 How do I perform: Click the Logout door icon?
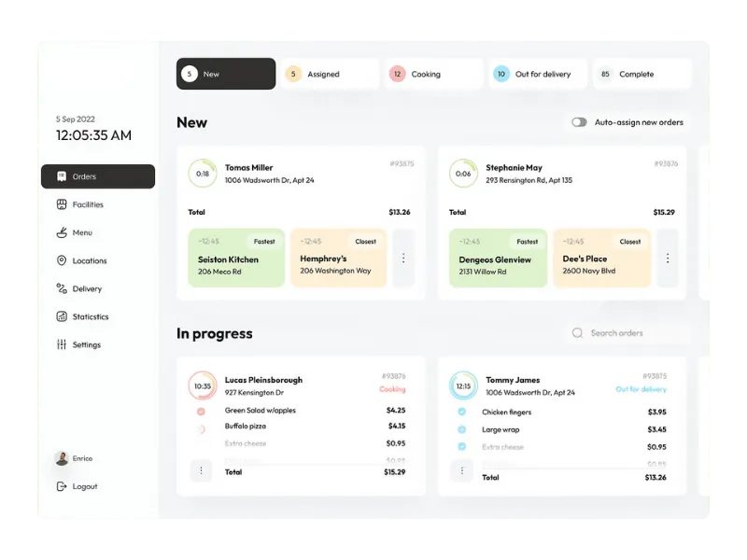tap(62, 486)
